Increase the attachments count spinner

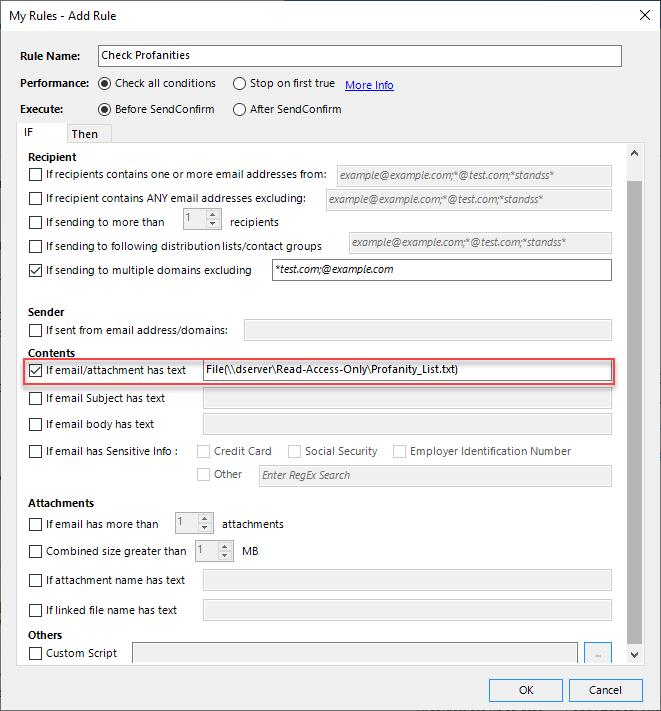[x=205, y=519]
